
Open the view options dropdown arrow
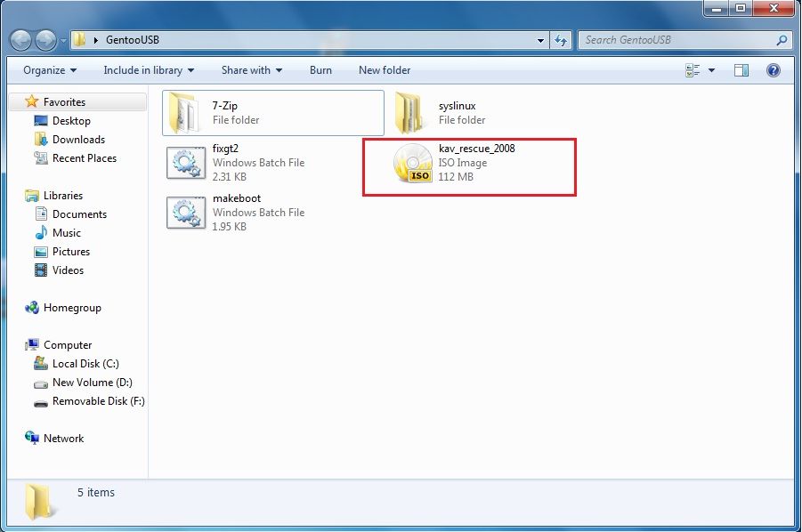pos(711,70)
